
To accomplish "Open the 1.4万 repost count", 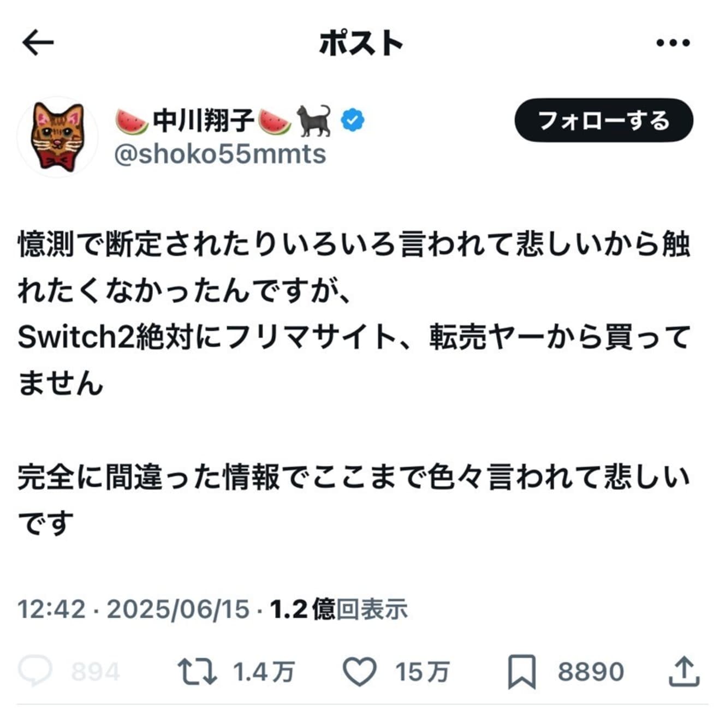I will click(x=264, y=672).
